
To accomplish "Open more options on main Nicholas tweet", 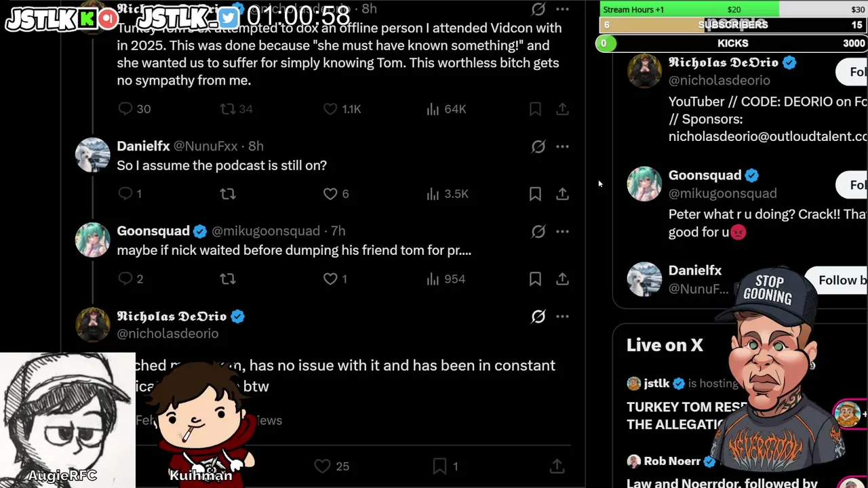I will click(562, 317).
